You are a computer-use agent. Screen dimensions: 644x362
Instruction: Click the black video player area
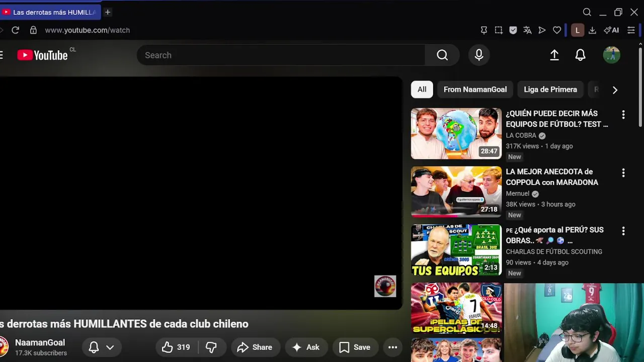200,193
